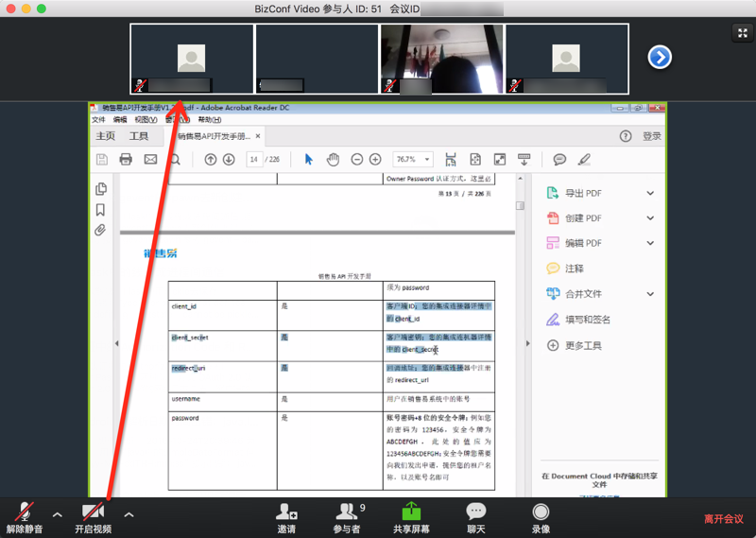Expand 编辑 PDF chevron
Screen dimensions: 756x538
(x=650, y=243)
